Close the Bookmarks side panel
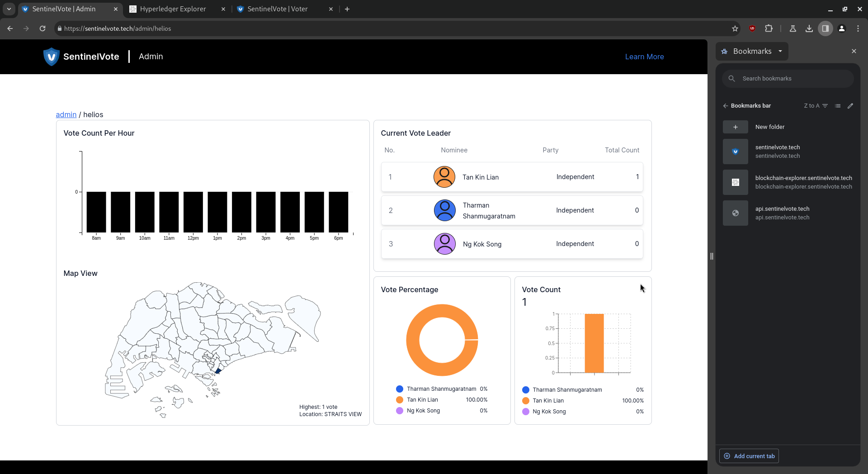The width and height of the screenshot is (868, 474). tap(854, 51)
